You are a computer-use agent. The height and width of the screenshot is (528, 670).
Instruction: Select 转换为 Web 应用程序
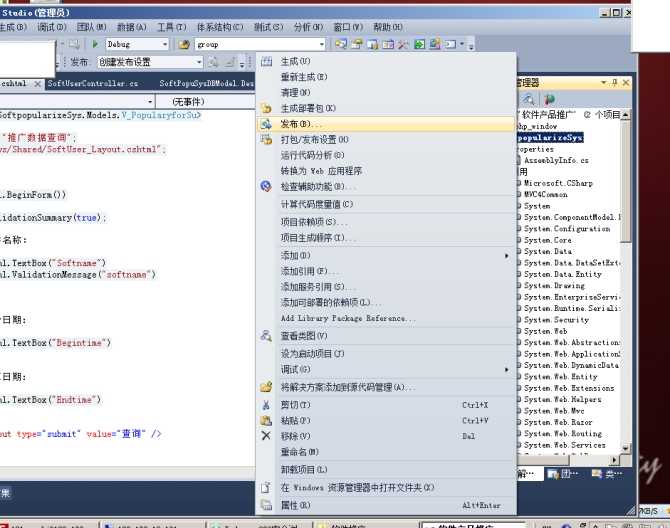pyautogui.click(x=386, y=171)
